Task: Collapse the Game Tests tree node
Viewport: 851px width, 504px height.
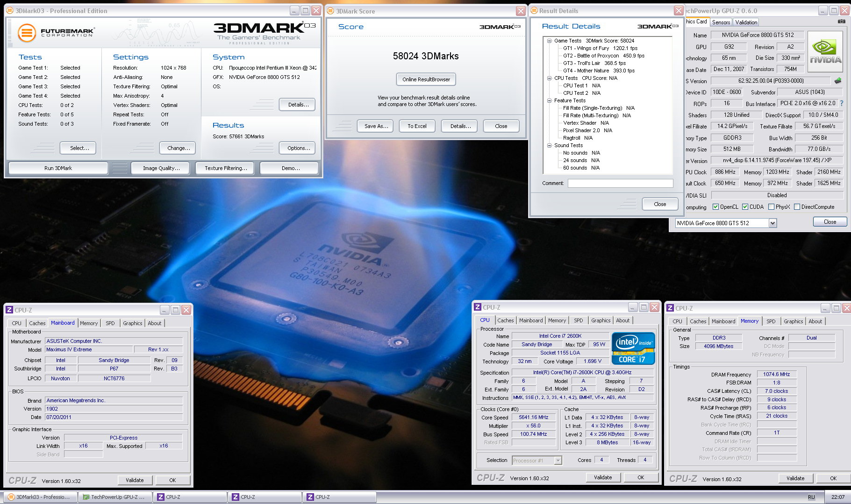Action: pos(550,41)
